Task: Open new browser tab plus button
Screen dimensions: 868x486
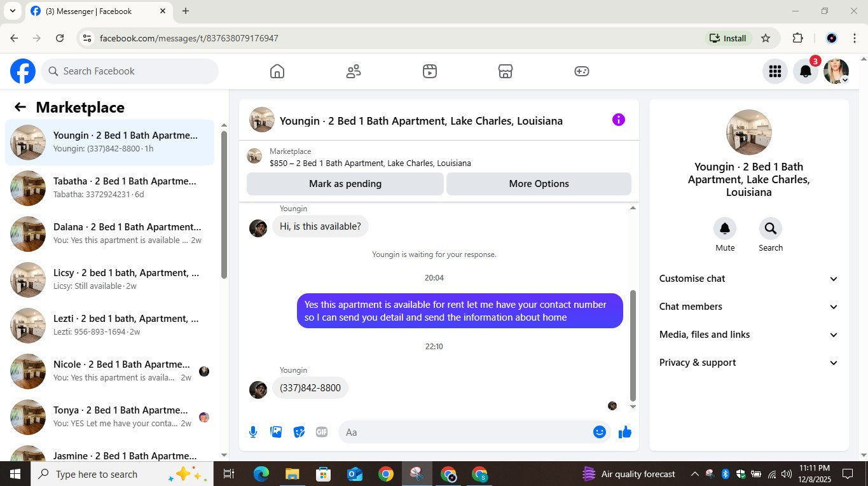Action: 186,11
